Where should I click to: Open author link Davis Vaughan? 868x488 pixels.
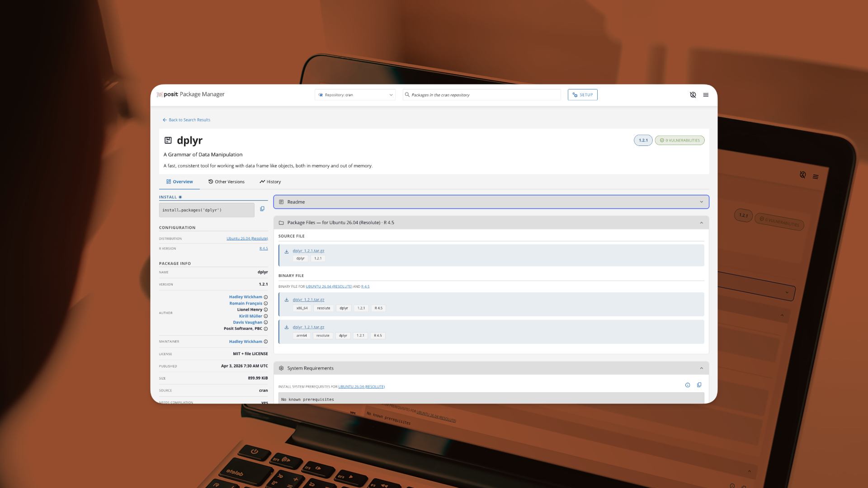pos(247,323)
